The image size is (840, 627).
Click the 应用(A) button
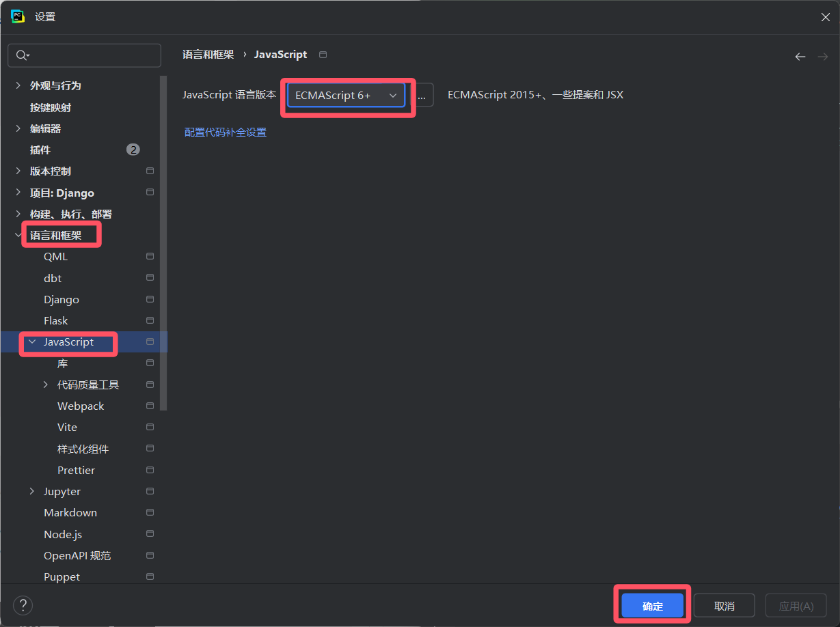click(796, 606)
